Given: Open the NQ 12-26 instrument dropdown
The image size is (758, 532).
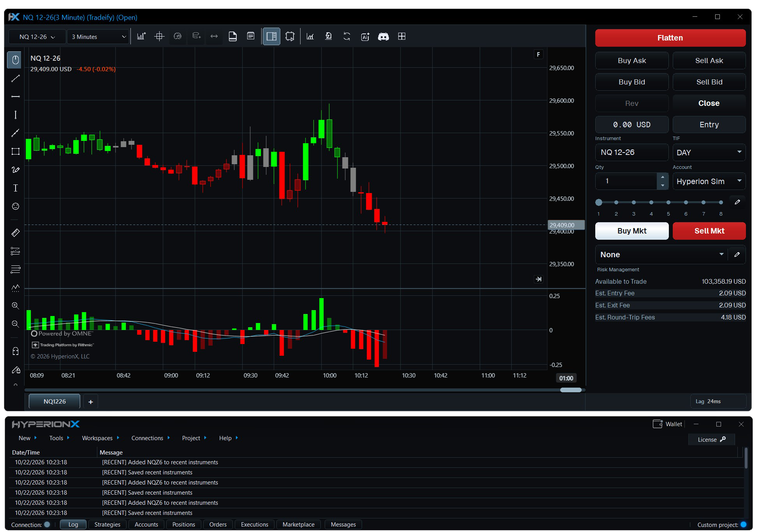Looking at the screenshot, I should 37,37.
